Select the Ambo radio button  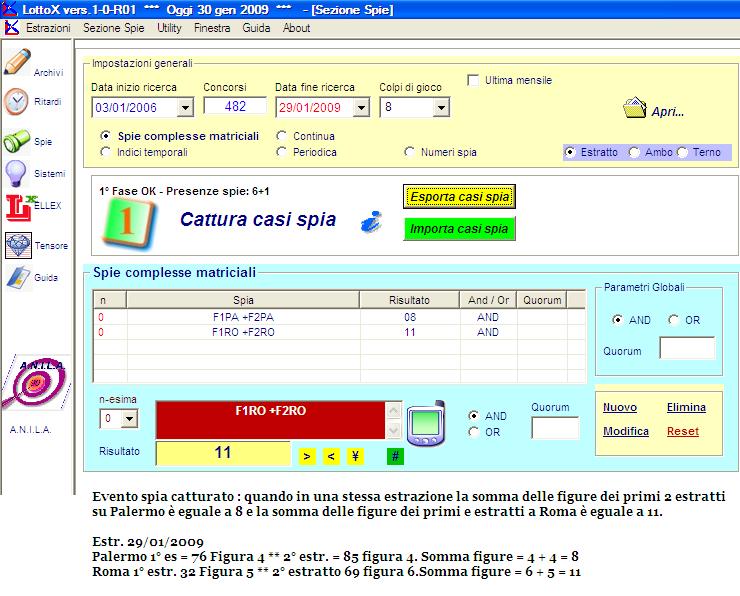click(x=634, y=152)
